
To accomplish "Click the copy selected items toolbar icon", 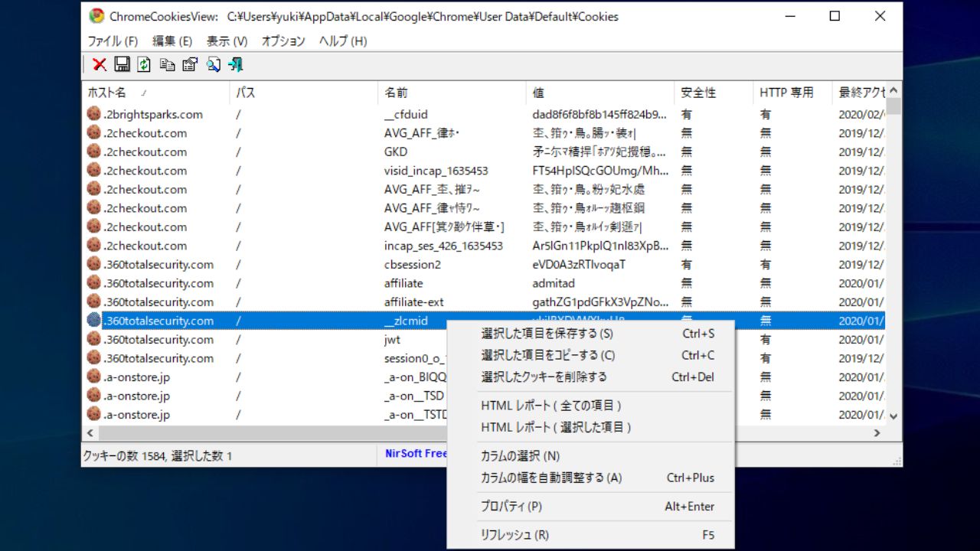I will (167, 65).
